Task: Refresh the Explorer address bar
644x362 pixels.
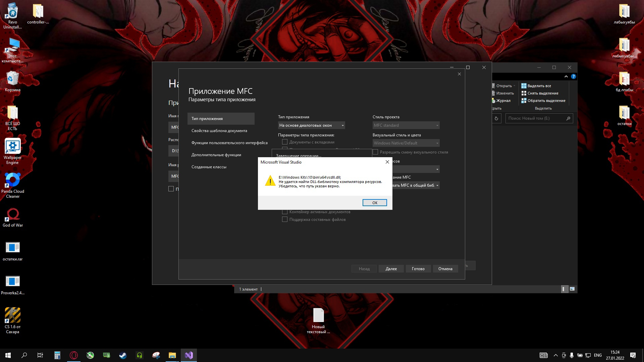Action: (x=496, y=118)
